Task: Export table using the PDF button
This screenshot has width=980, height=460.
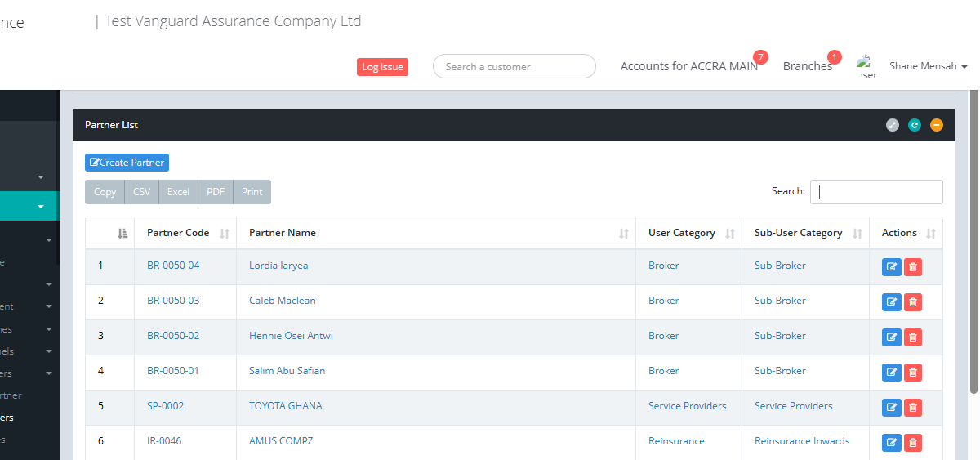Action: pyautogui.click(x=216, y=192)
